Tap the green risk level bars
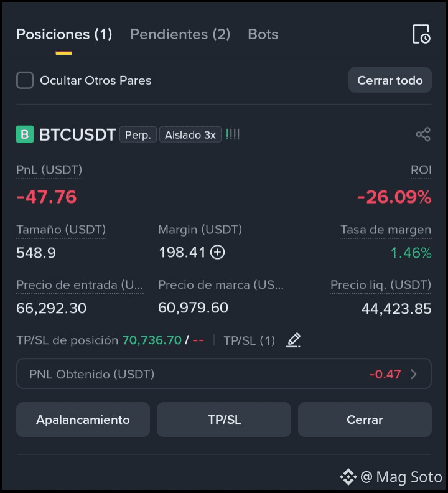Image resolution: width=448 pixels, height=493 pixels. [x=233, y=135]
